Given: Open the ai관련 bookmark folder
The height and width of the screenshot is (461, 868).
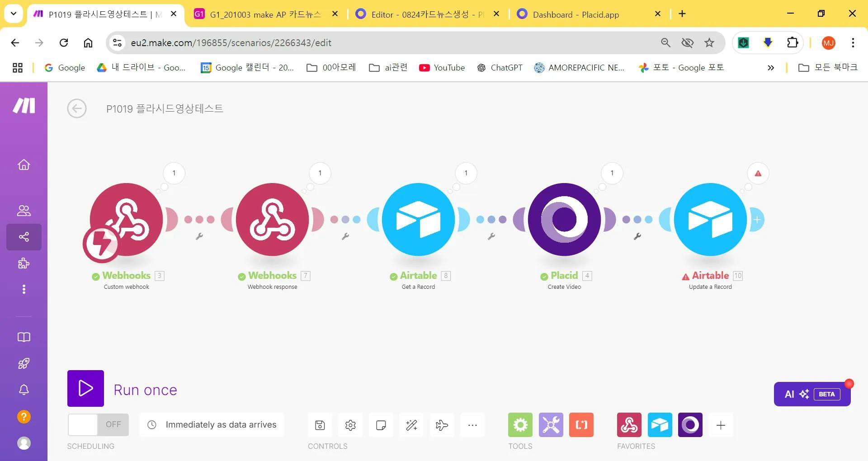Looking at the screenshot, I should (x=388, y=68).
